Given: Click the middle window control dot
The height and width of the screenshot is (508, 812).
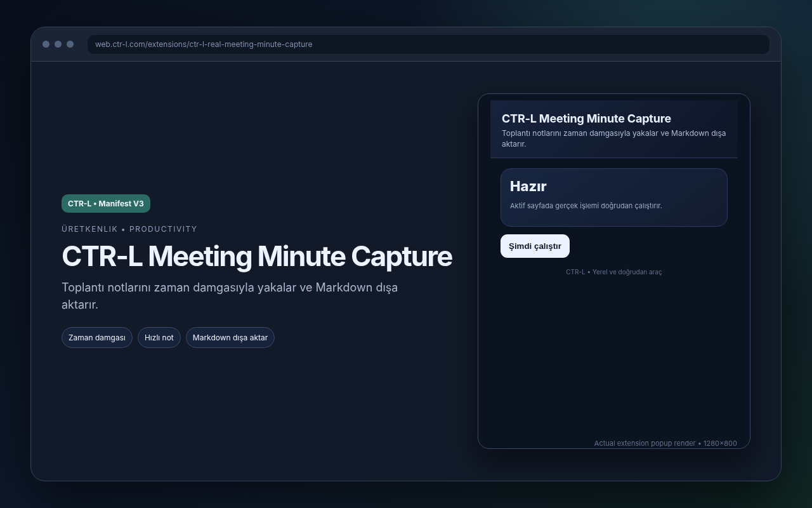Looking at the screenshot, I should pos(58,44).
